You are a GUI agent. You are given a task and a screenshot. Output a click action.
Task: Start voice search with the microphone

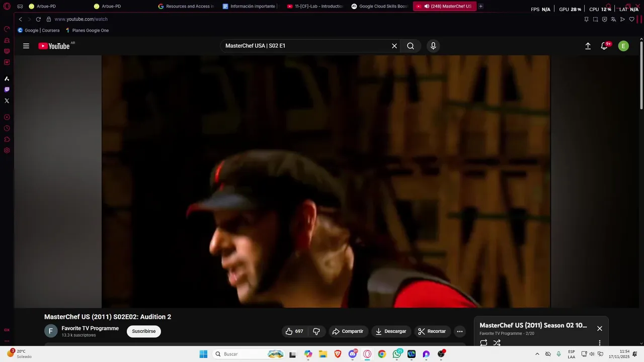tap(433, 46)
